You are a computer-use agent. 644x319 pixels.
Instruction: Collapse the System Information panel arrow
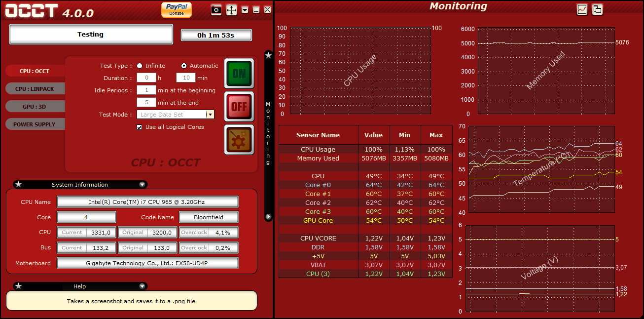pyautogui.click(x=142, y=185)
